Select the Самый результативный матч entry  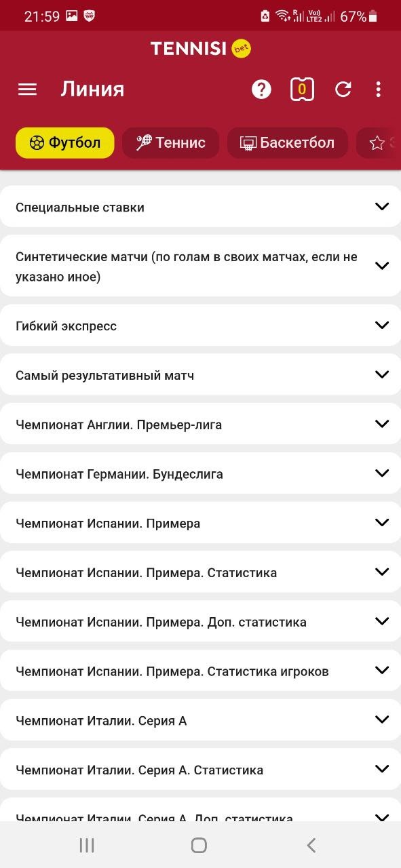(200, 374)
